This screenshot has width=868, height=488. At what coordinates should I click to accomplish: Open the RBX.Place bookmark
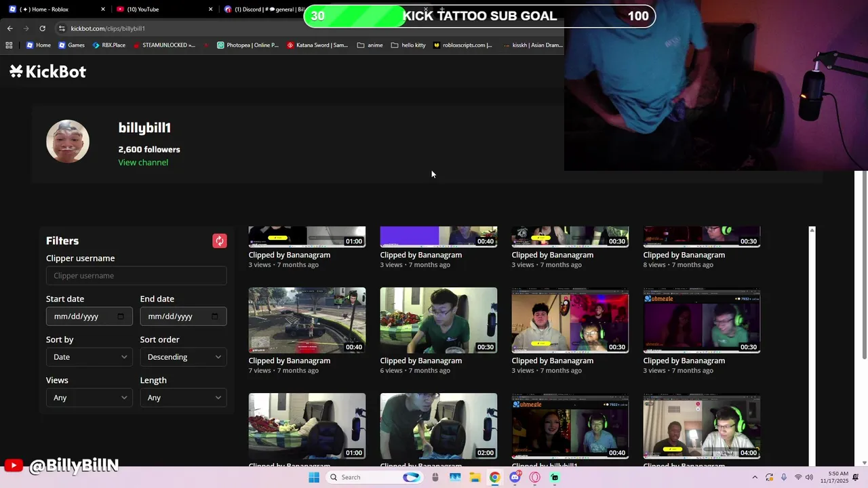click(x=108, y=45)
